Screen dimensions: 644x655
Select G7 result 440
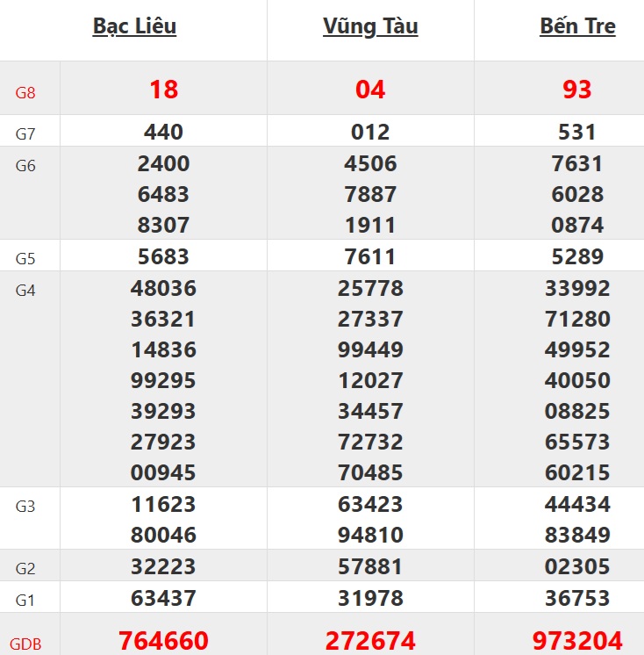click(x=163, y=132)
